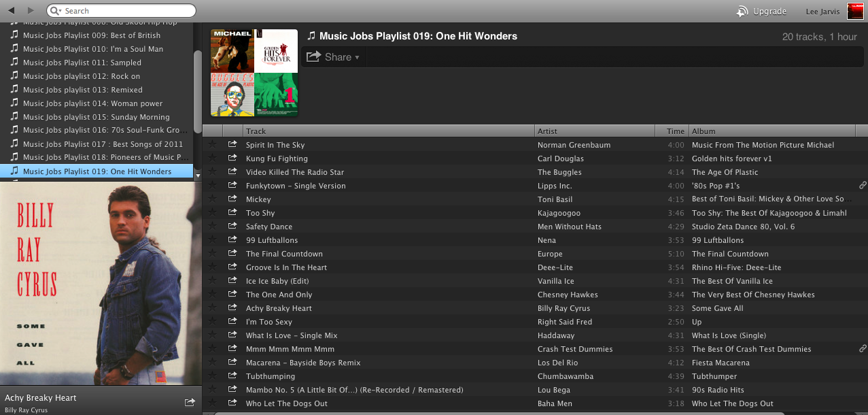
Task: Click the user avatar thumbnail
Action: 855,11
